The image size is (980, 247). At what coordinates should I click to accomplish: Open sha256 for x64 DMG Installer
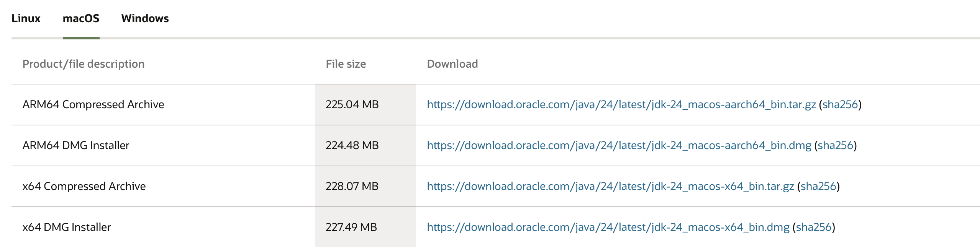[813, 227]
